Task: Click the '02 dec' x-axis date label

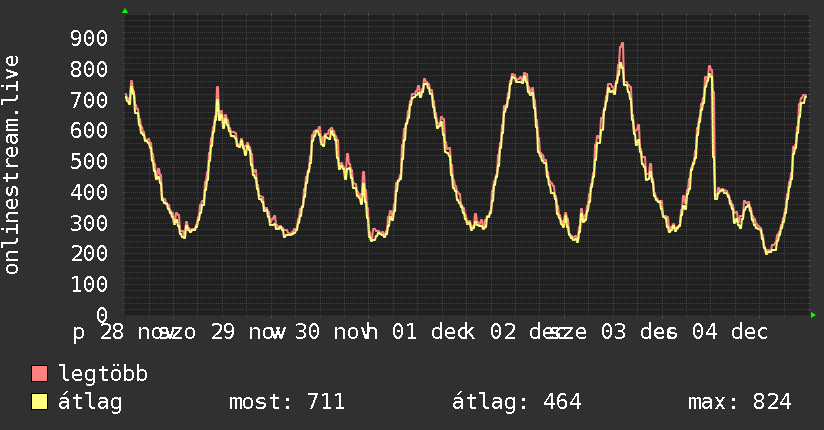Action: (527, 332)
